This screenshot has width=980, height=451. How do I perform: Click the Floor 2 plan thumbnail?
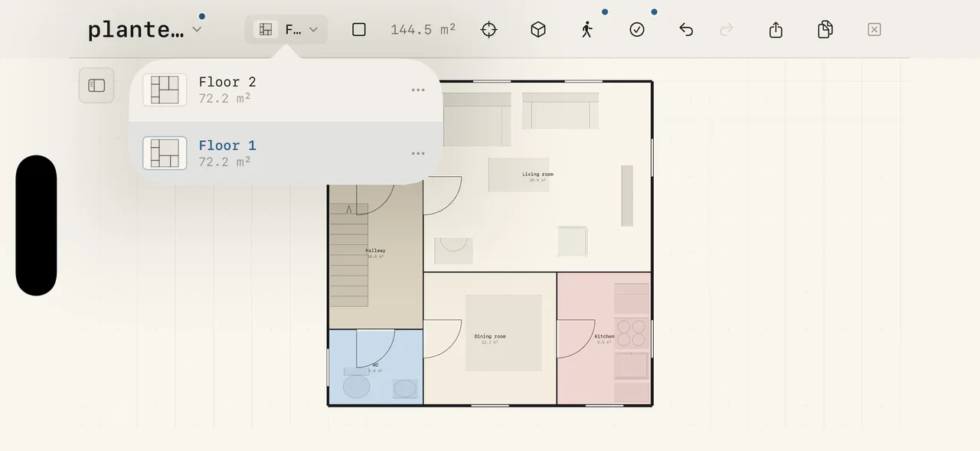click(165, 90)
